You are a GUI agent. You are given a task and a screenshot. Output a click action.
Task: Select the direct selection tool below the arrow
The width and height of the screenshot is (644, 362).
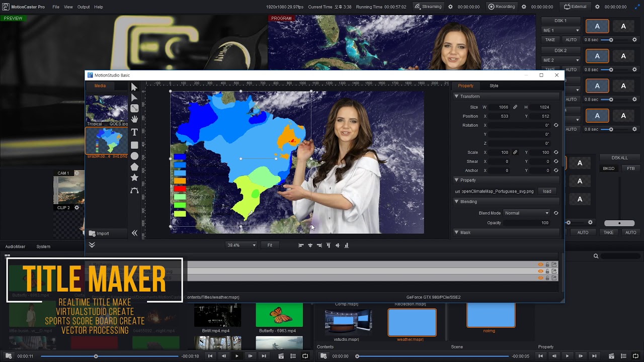[x=134, y=98]
